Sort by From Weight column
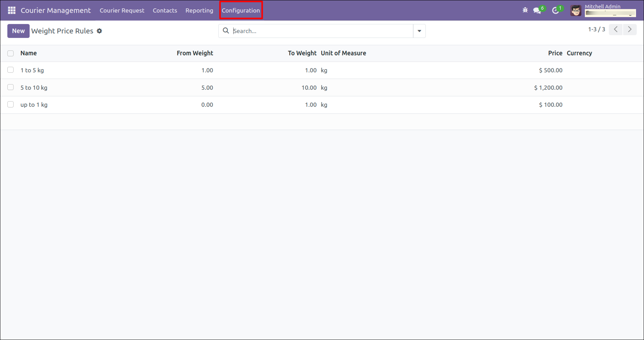 pyautogui.click(x=195, y=53)
